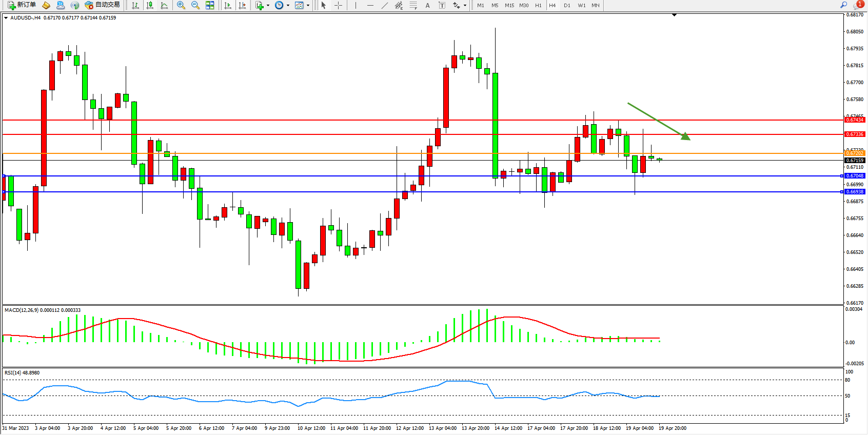
Task: Open the indicators list dropdown arrow
Action: pos(268,5)
